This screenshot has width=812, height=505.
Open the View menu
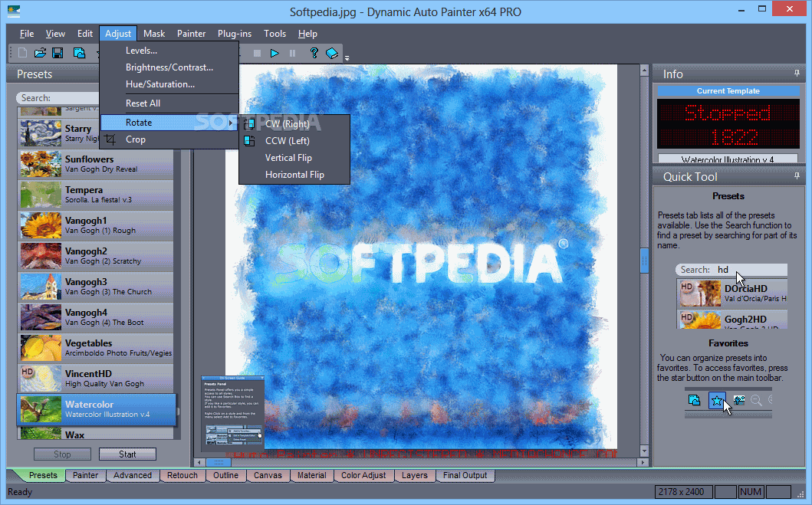tap(55, 34)
